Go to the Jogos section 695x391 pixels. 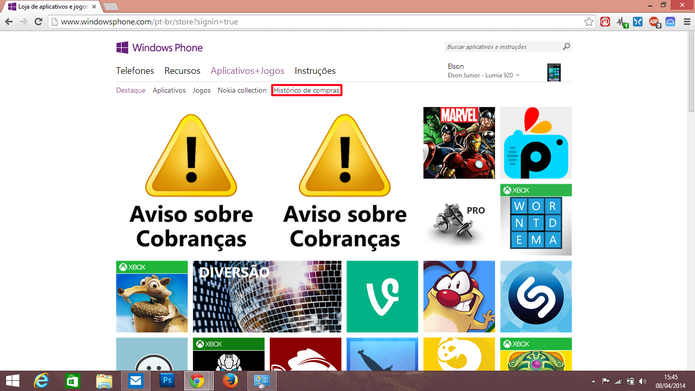[x=201, y=90]
